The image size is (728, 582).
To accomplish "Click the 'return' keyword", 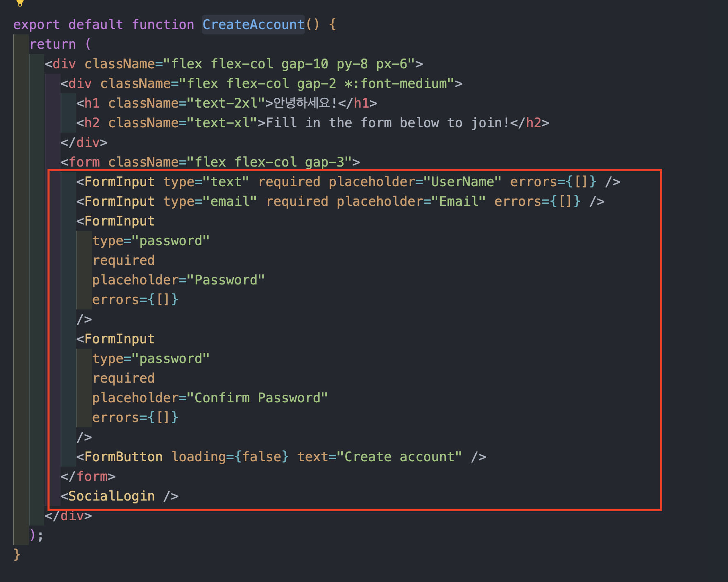I will click(53, 44).
